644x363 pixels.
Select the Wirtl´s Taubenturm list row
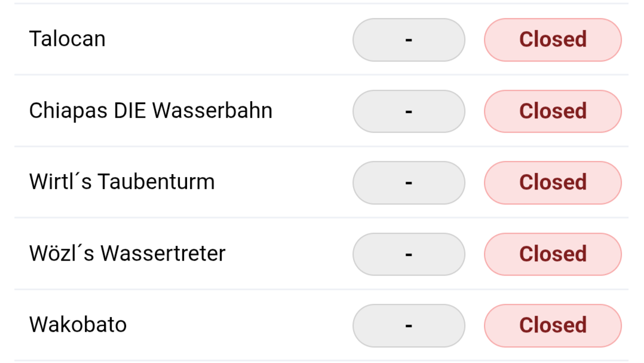point(321,182)
